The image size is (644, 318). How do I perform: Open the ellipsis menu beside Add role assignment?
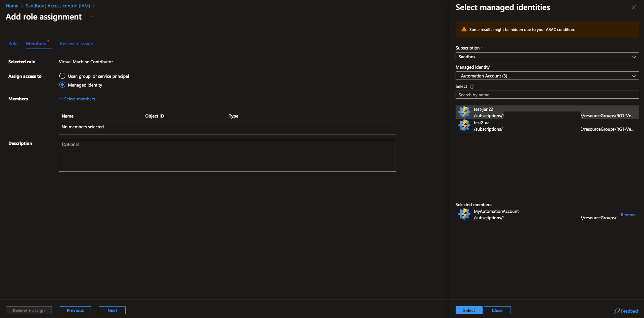pyautogui.click(x=92, y=17)
